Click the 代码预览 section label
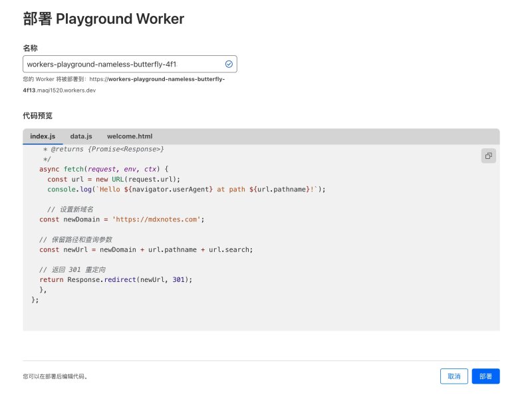 [x=38, y=116]
